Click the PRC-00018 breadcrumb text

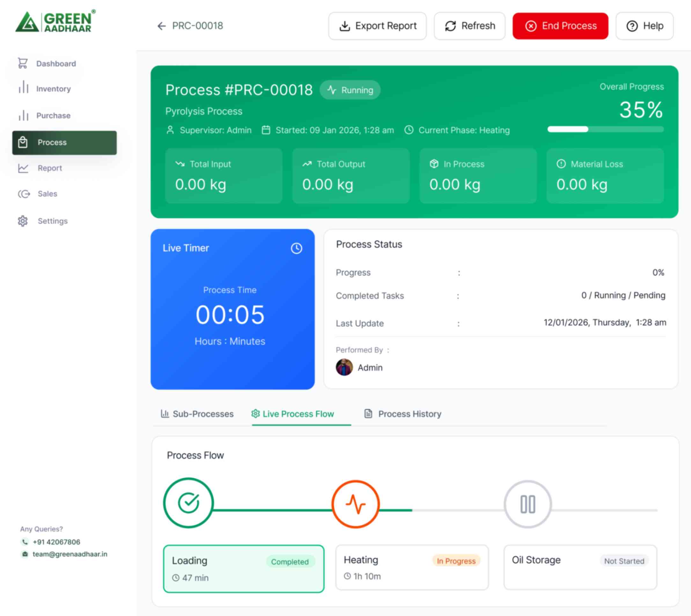click(197, 26)
